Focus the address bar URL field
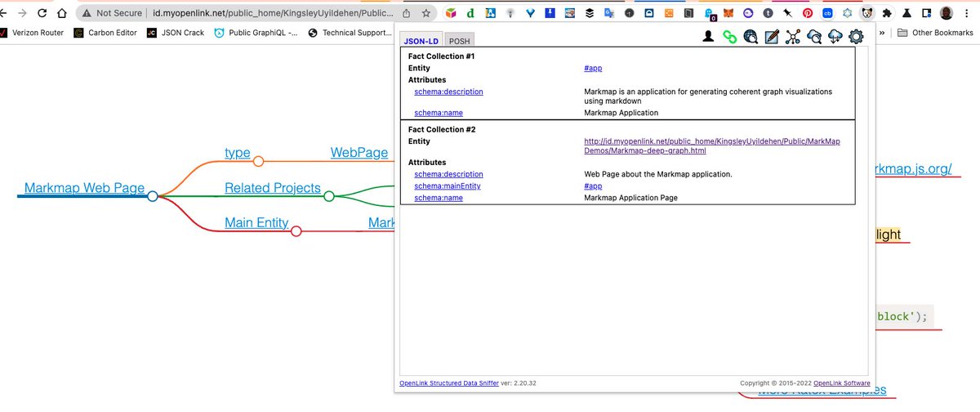This screenshot has width=980, height=412. [x=272, y=13]
